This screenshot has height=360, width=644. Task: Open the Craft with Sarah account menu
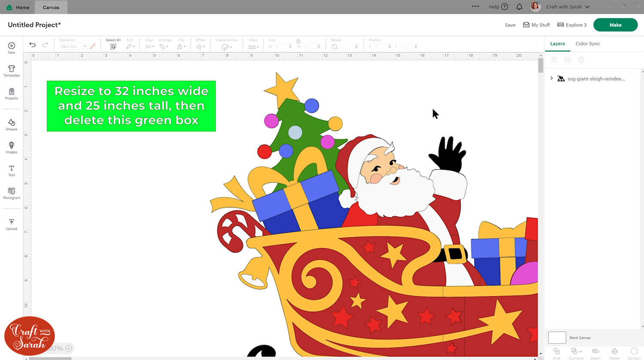(568, 7)
